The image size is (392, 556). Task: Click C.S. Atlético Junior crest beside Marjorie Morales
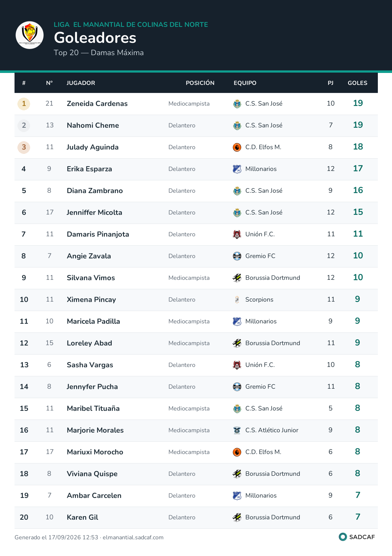tap(237, 430)
